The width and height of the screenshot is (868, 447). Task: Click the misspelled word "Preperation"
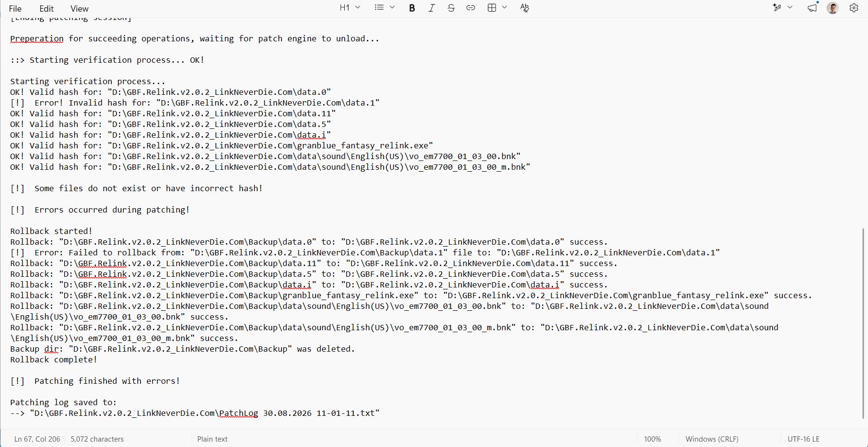37,38
